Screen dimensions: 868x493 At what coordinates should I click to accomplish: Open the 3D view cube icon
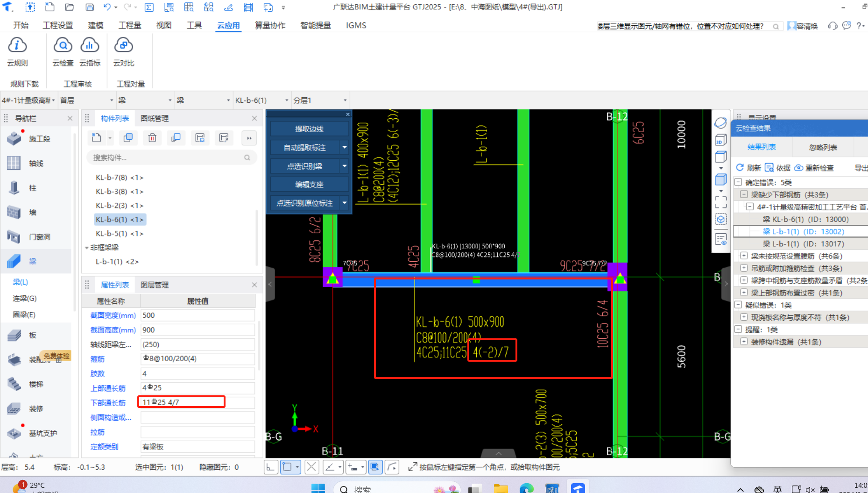pyautogui.click(x=720, y=140)
